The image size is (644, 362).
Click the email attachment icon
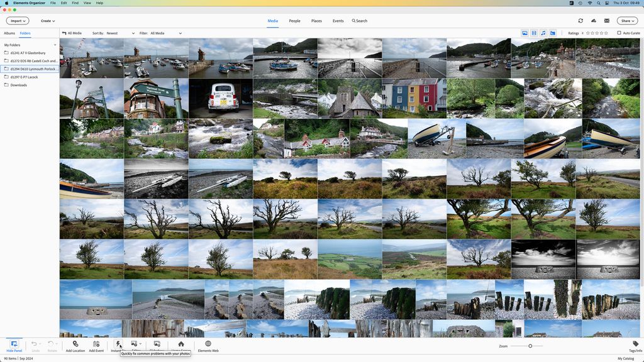[606, 20]
